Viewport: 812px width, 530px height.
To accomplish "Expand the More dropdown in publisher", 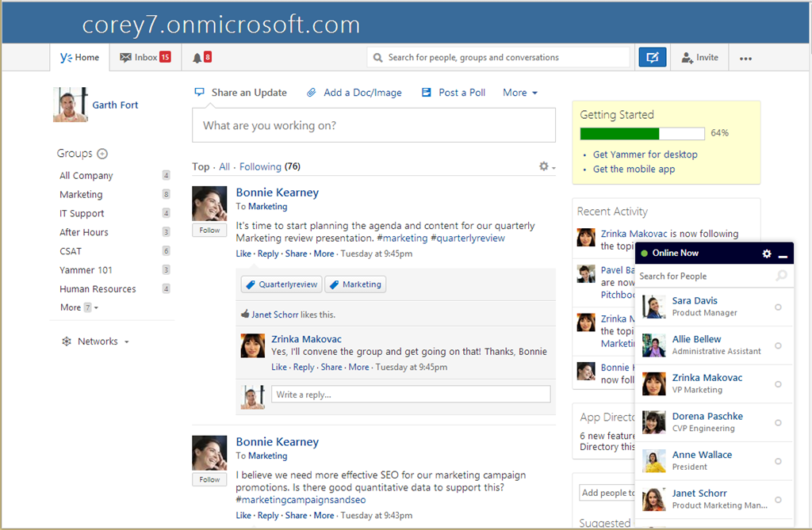I will 520,93.
